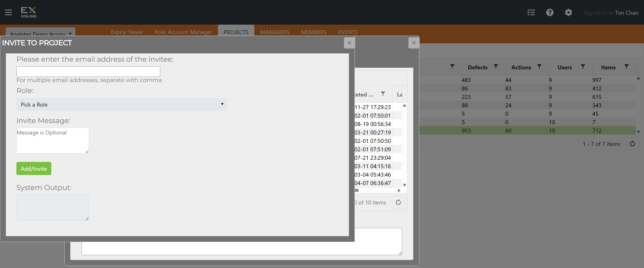Close the background project dialog

tap(414, 43)
